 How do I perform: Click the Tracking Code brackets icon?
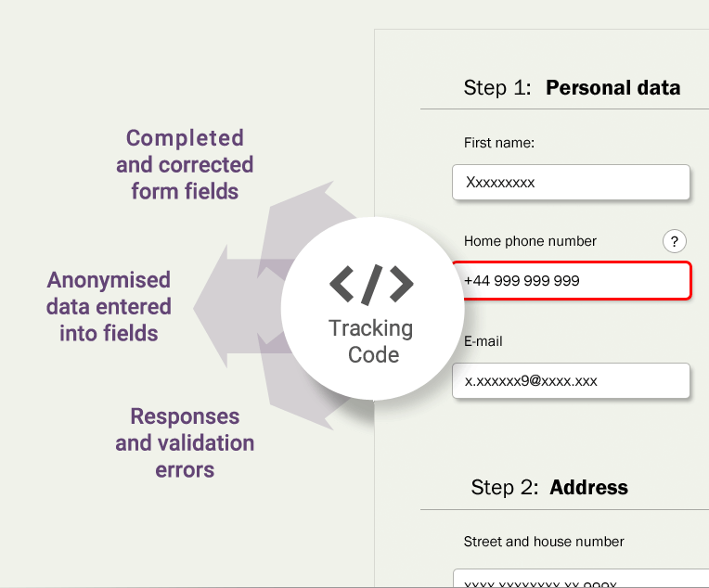pyautogui.click(x=371, y=285)
